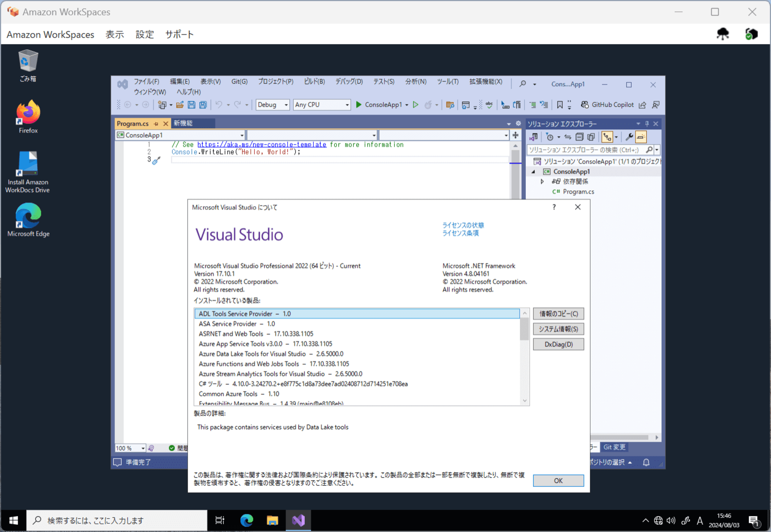Screen dimensions: 771x532
Task: Collapse the ConsoleApp1 project node
Action: click(534, 172)
